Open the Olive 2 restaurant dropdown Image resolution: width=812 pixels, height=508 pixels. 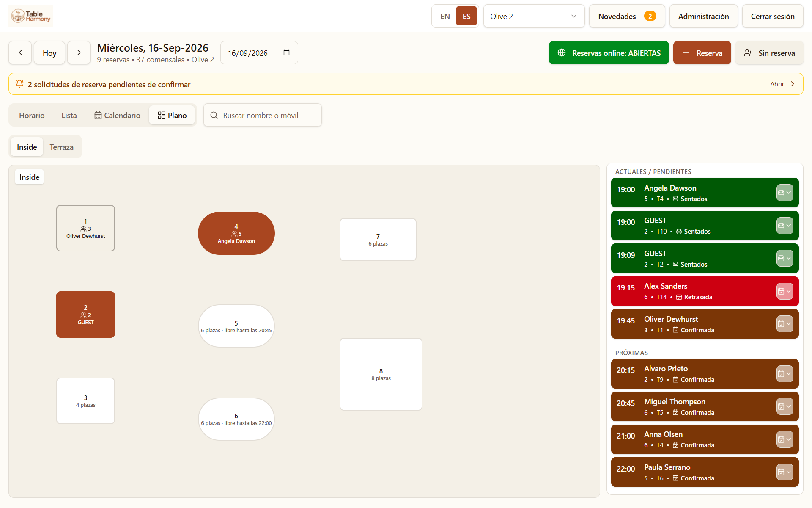(534, 16)
